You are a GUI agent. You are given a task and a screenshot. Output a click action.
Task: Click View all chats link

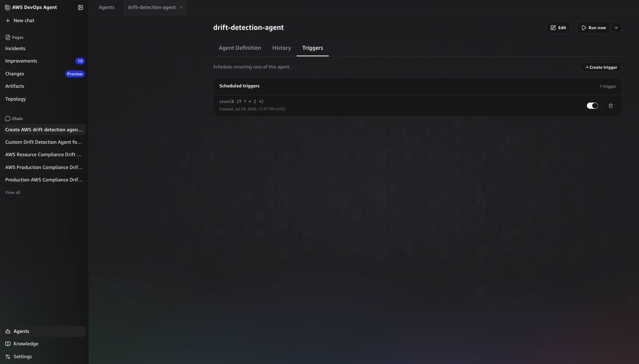point(13,192)
